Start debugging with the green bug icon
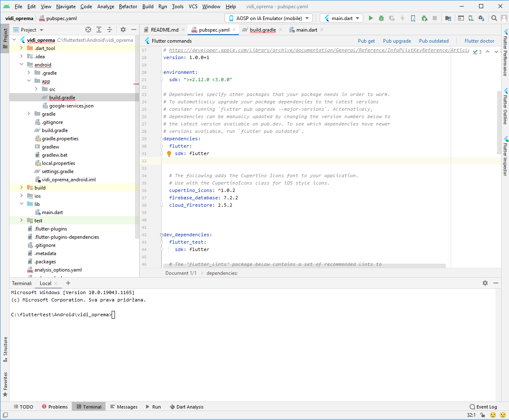 [x=381, y=18]
